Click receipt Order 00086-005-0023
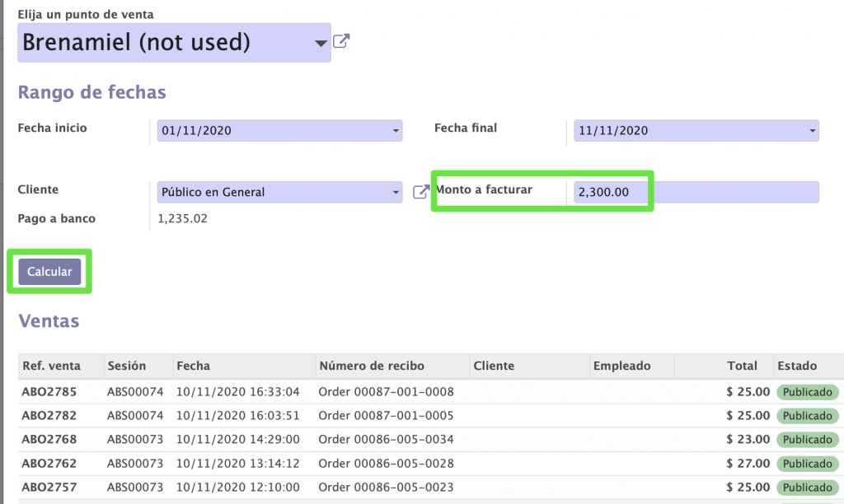This screenshot has height=504, width=844. pos(386,487)
